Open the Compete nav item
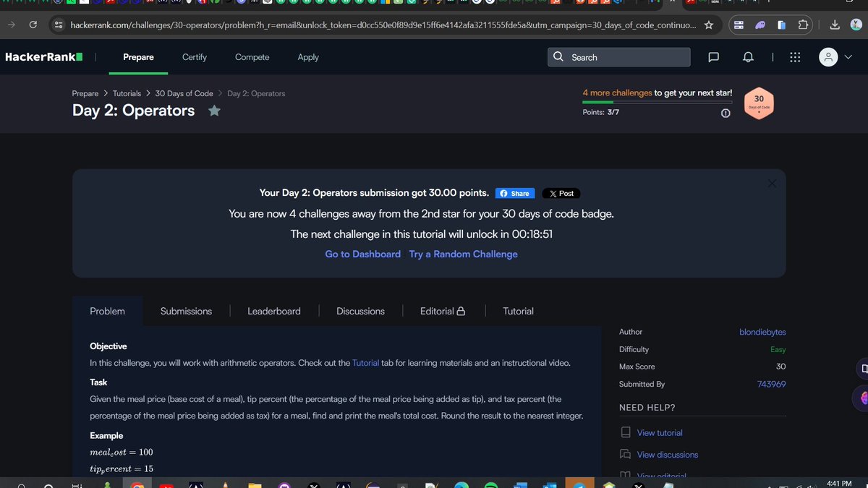Screen dimensions: 868x488 click(x=252, y=57)
